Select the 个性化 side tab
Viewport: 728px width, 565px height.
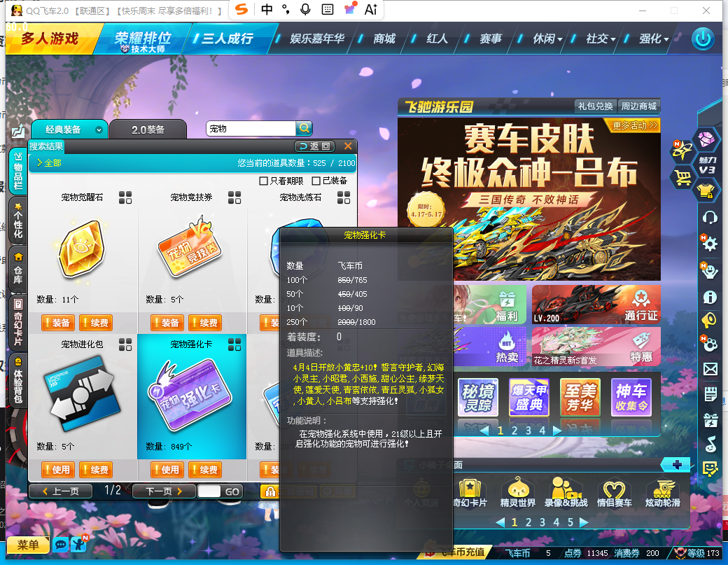click(18, 221)
